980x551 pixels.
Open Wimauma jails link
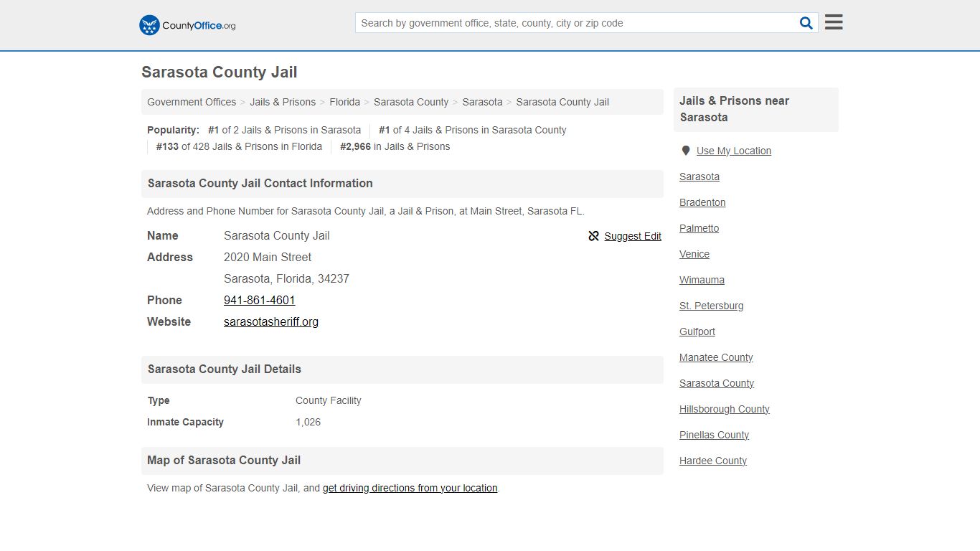coord(702,280)
